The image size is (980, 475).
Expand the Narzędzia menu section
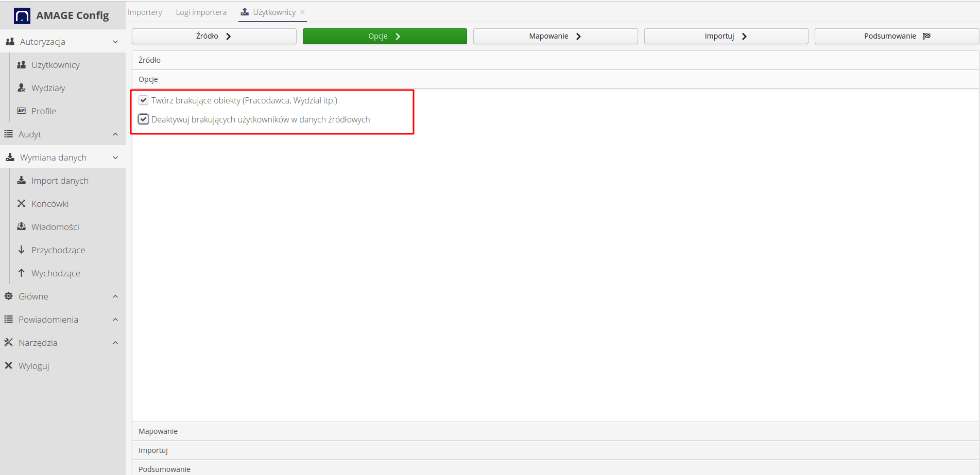115,343
